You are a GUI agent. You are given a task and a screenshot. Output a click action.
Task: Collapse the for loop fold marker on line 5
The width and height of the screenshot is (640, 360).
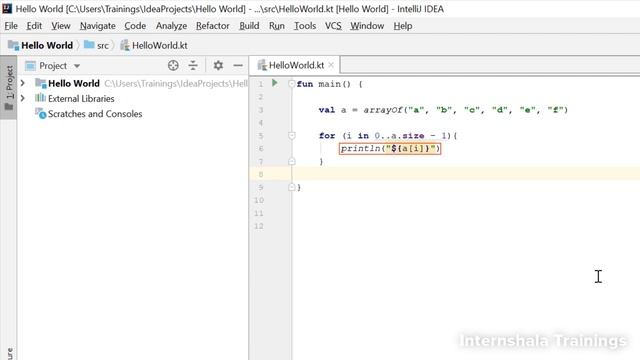coord(291,135)
